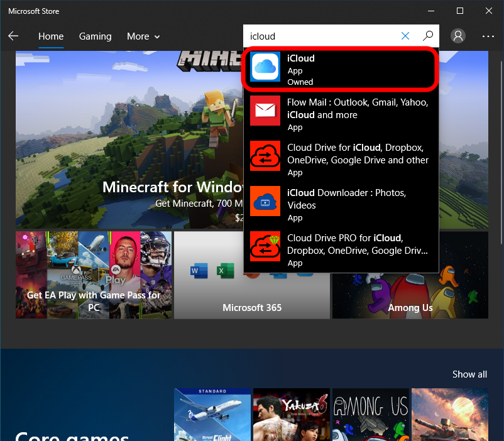Click the Flow Mail envelope icon

(265, 111)
